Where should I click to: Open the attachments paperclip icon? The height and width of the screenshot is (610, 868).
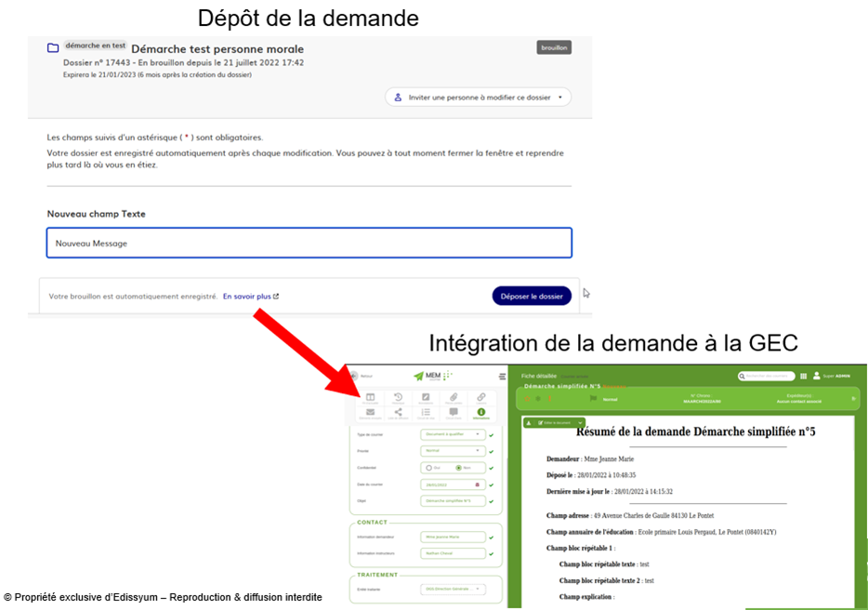coord(454,398)
